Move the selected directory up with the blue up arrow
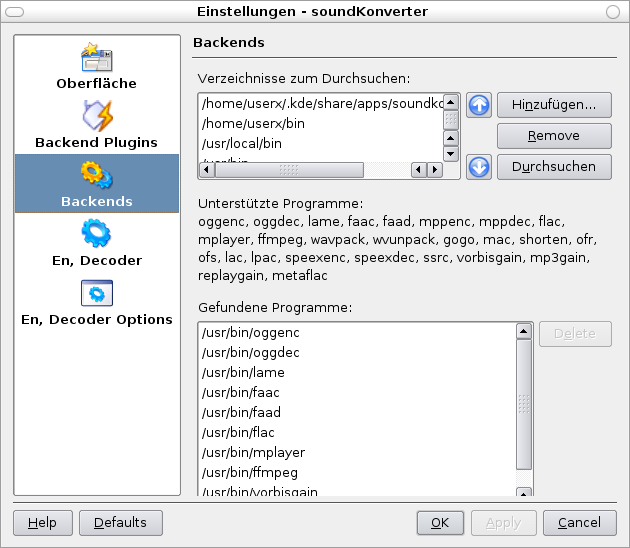 [479, 105]
